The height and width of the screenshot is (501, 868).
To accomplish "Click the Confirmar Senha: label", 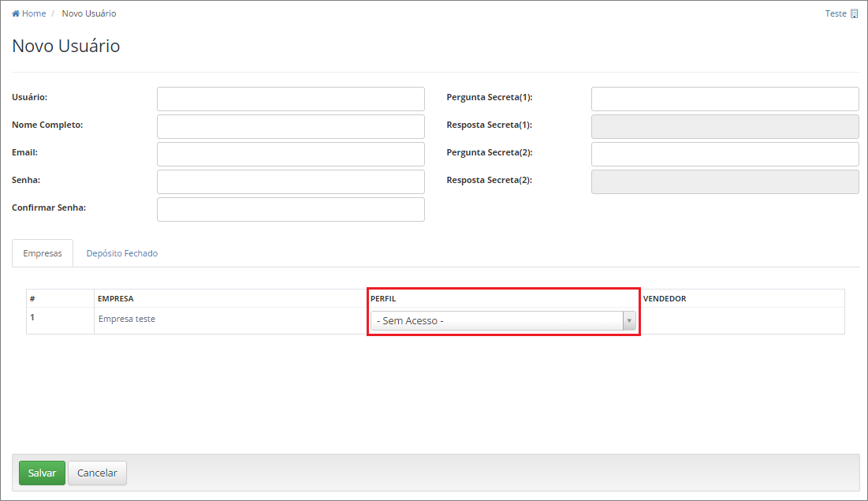I will pyautogui.click(x=49, y=208).
